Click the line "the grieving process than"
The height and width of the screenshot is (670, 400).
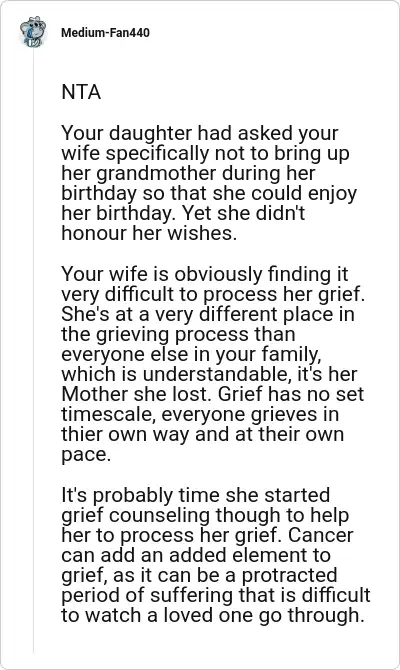point(178,334)
